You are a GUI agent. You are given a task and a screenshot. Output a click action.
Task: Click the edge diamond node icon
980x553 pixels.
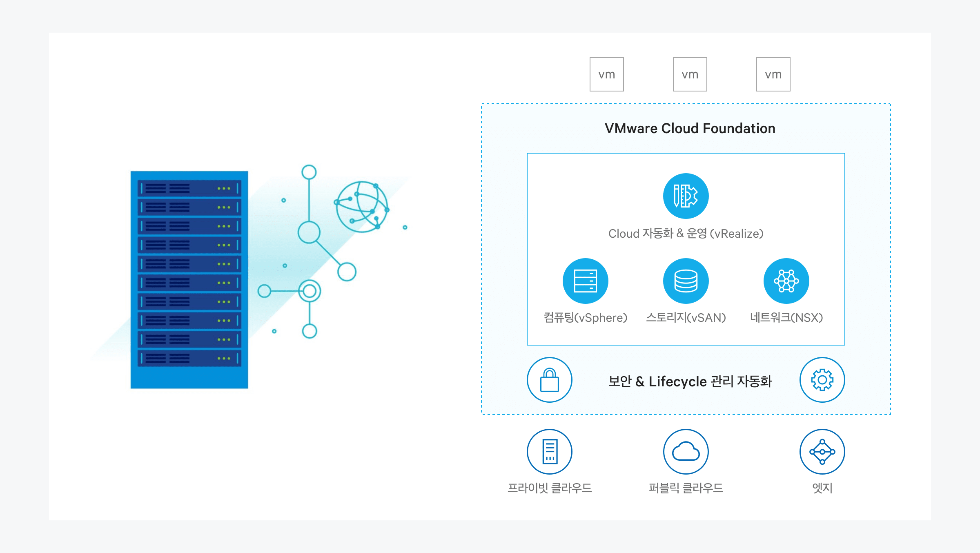(x=822, y=451)
